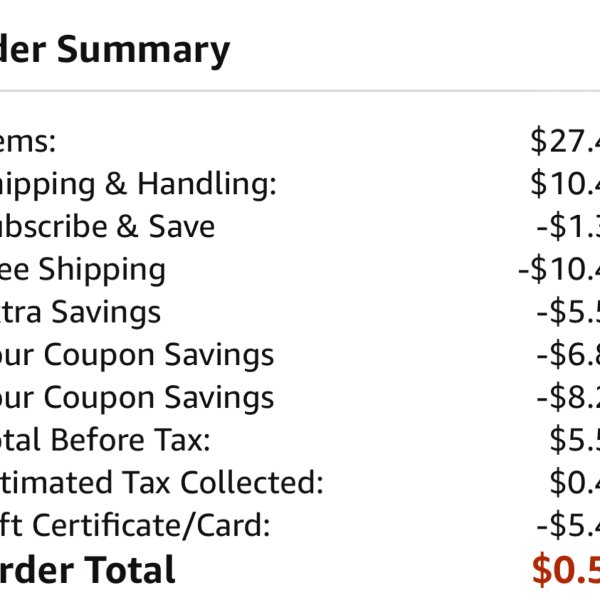Viewport: 600px width, 600px height.
Task: Click the second Your Coupon Savings label
Action: pos(137,398)
